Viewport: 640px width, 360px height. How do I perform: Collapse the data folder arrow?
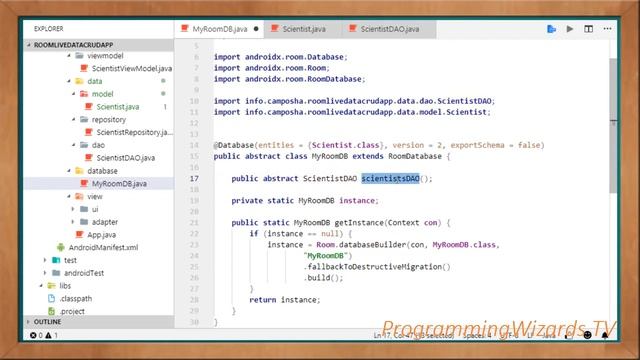[x=69, y=81]
